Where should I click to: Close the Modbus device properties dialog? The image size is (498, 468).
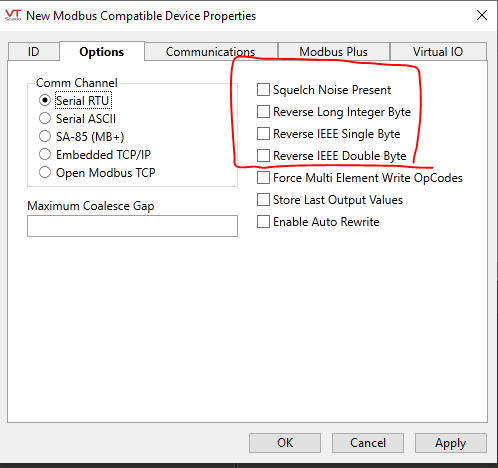click(x=482, y=15)
